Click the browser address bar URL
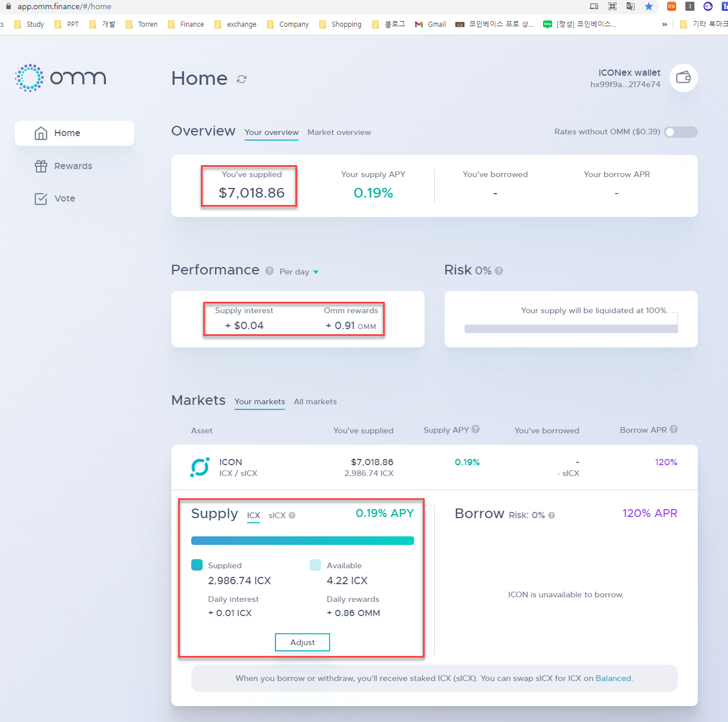Viewport: 728px width, 722px height. coord(64,6)
